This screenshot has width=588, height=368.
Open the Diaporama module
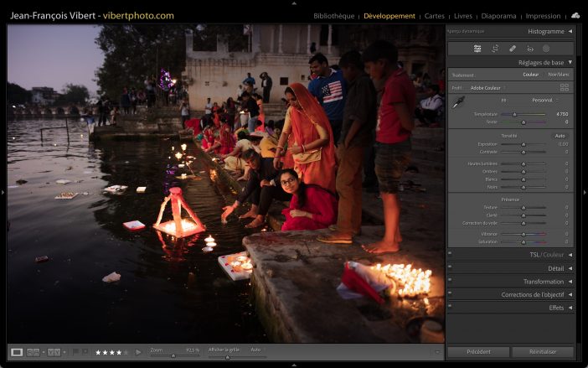point(499,16)
